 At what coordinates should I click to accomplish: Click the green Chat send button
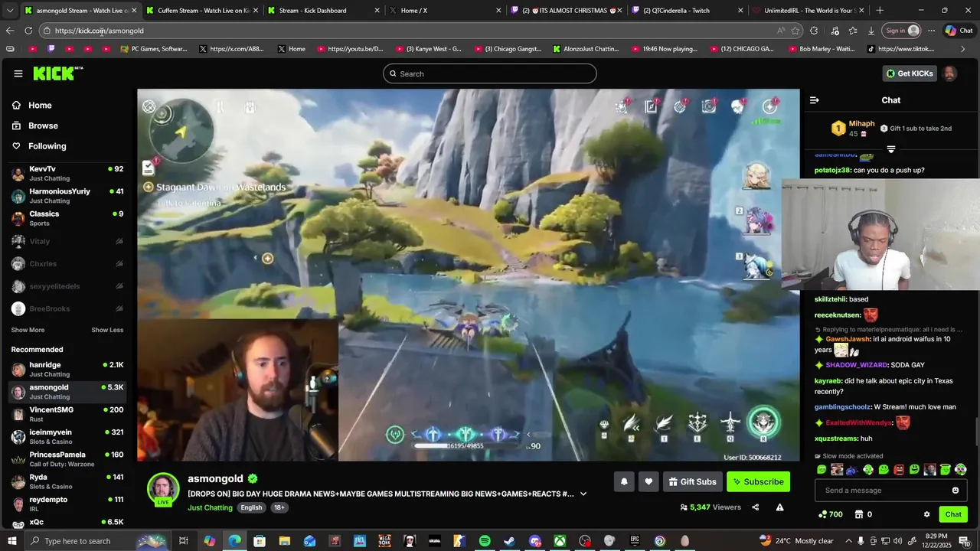pyautogui.click(x=953, y=514)
